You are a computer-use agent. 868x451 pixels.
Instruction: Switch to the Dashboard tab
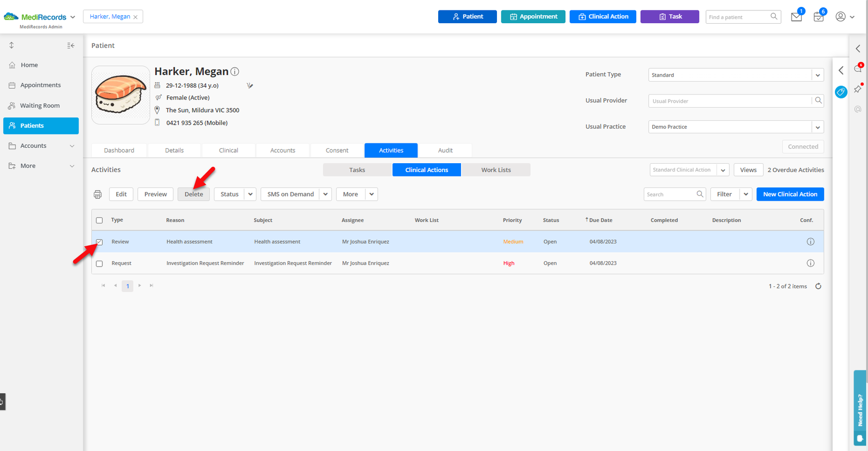pyautogui.click(x=119, y=150)
